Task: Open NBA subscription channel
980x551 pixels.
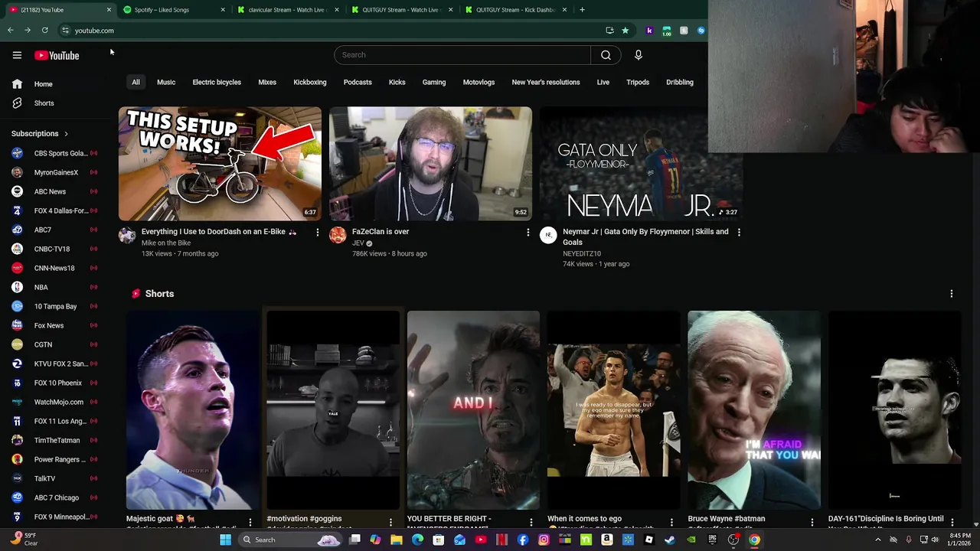Action: click(54, 287)
